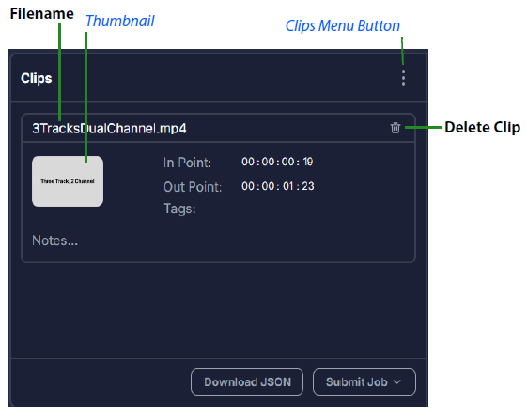Image resolution: width=527 pixels, height=420 pixels.
Task: Click the Out Point timecode 00:00:01:23
Action: point(278,186)
